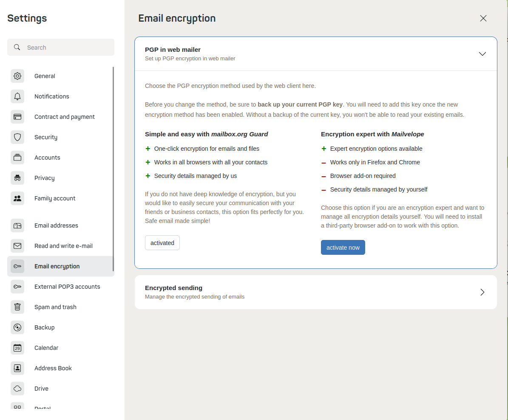This screenshot has height=420, width=508.
Task: Click the Backup icon in the sidebar
Action: 17,327
